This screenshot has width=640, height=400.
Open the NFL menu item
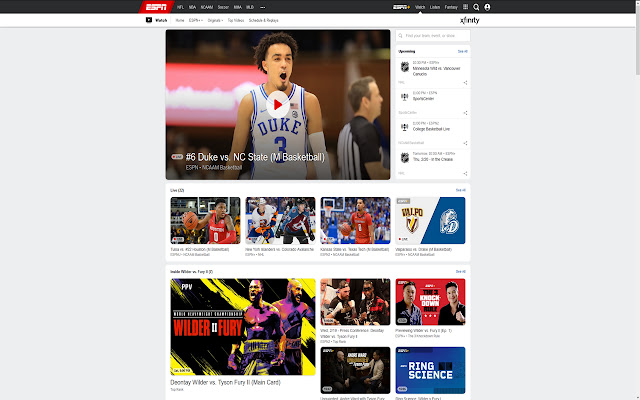[x=180, y=7]
